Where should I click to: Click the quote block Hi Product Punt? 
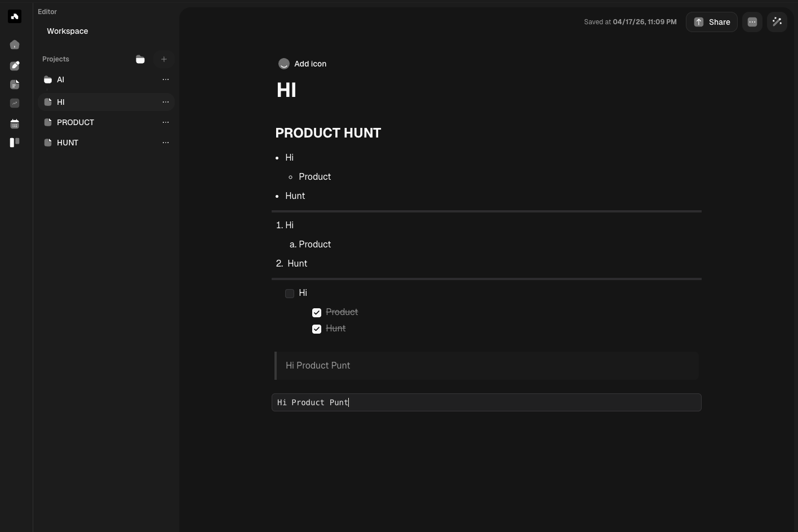coord(487,365)
